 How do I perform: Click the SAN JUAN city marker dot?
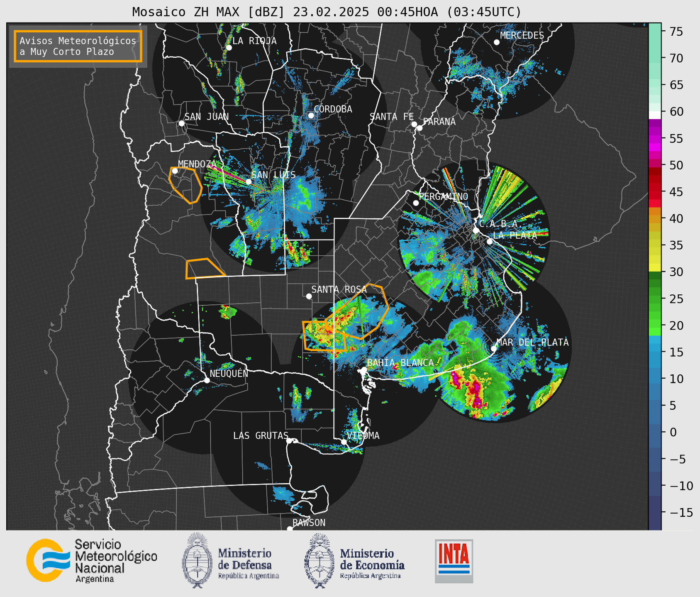(x=181, y=123)
